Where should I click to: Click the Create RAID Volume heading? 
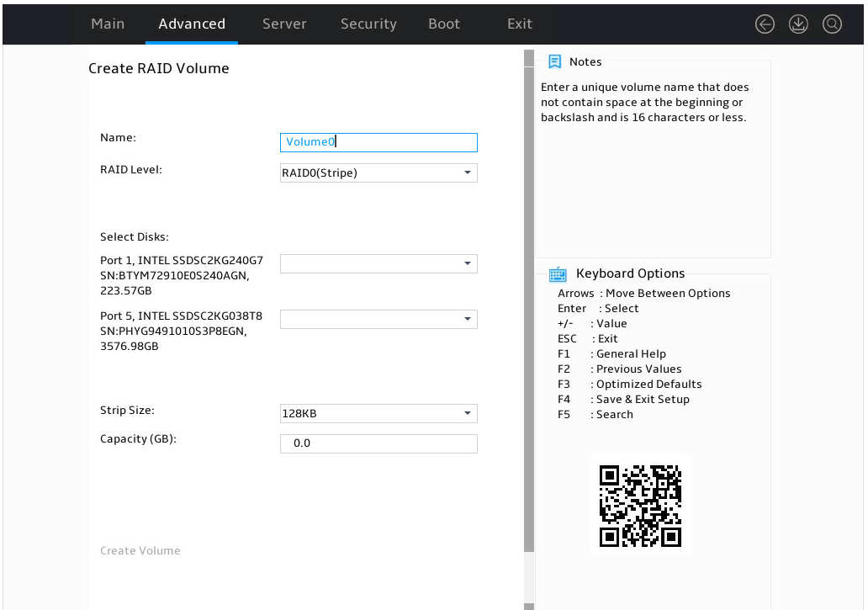tap(159, 68)
